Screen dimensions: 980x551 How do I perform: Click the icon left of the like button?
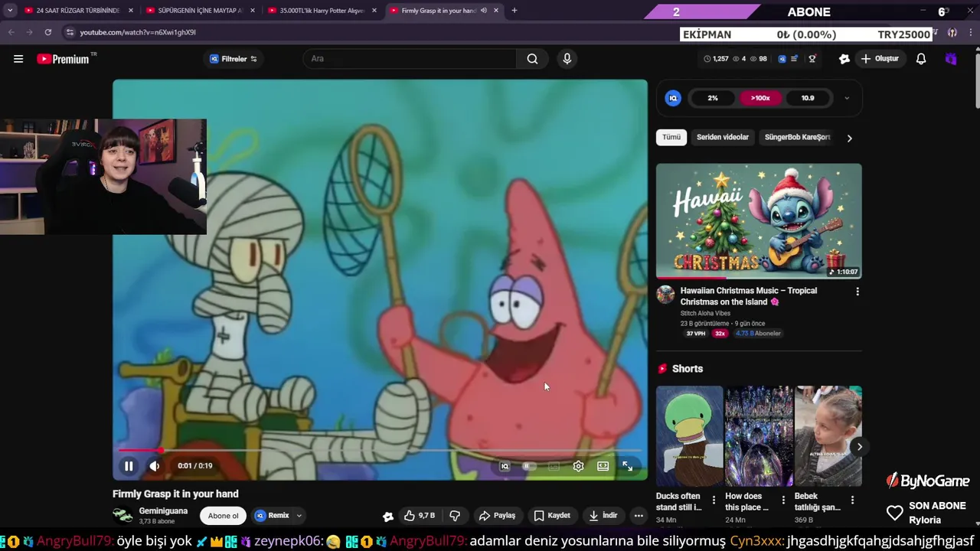pos(388,516)
